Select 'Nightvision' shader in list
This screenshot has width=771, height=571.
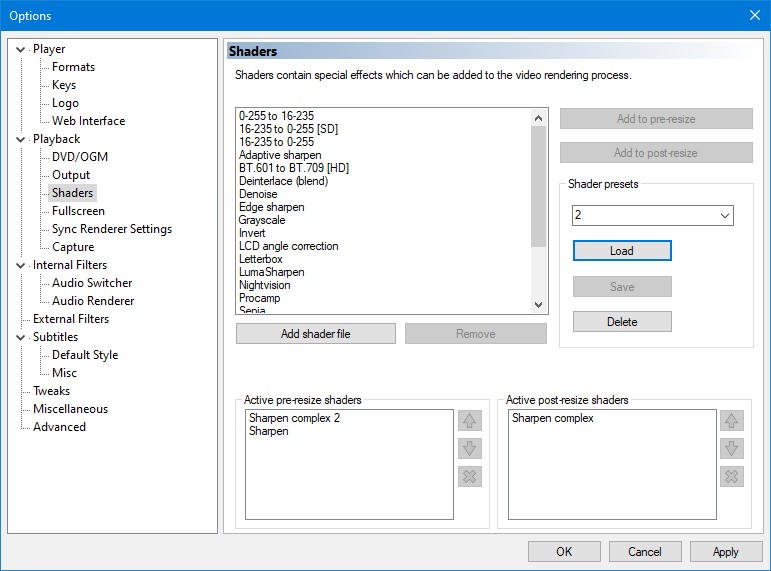pyautogui.click(x=265, y=285)
